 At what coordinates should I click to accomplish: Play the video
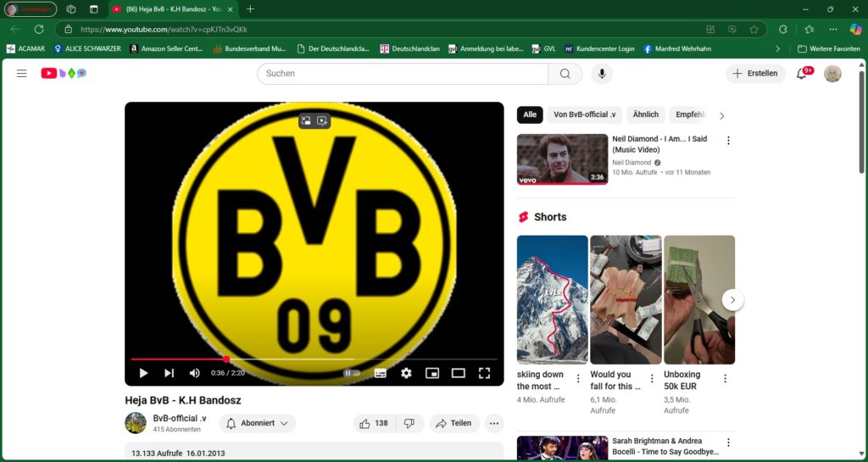click(x=143, y=373)
